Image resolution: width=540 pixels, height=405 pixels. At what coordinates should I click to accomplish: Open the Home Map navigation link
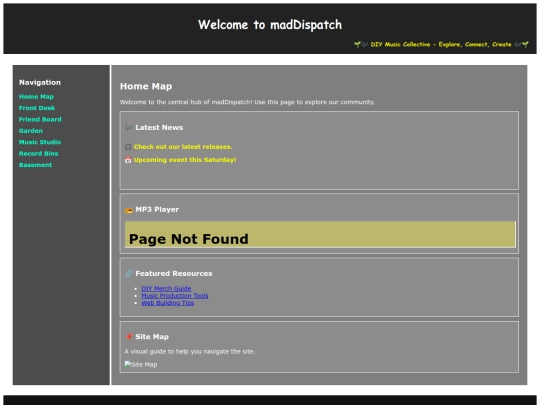[36, 97]
